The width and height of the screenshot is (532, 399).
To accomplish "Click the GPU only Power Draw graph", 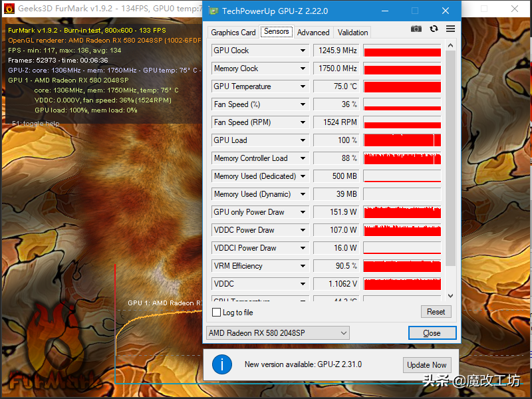I will coord(402,212).
